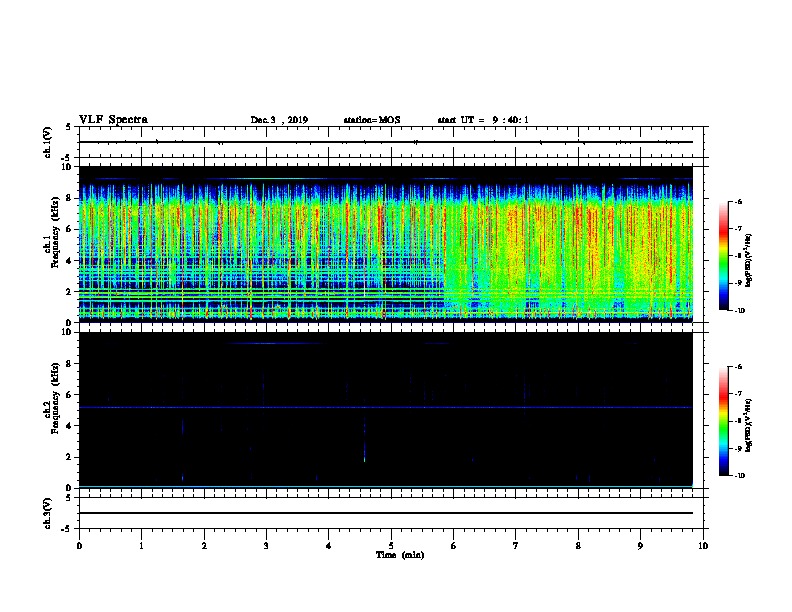Screen dimensions: 792x612
Task: Click the "station=MOS" header label
Action: pyautogui.click(x=372, y=120)
